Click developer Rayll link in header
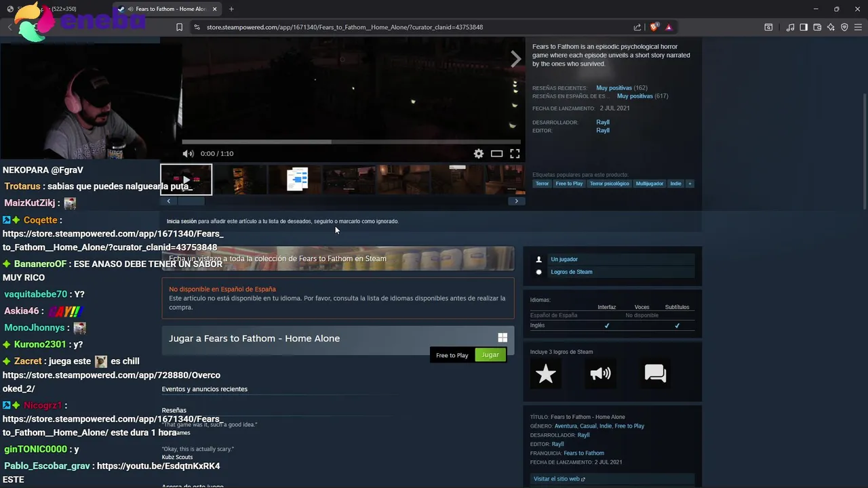 pyautogui.click(x=603, y=123)
